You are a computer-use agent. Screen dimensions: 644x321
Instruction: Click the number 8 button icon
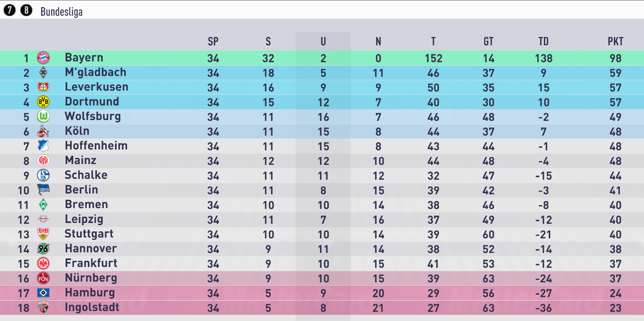[x=26, y=10]
